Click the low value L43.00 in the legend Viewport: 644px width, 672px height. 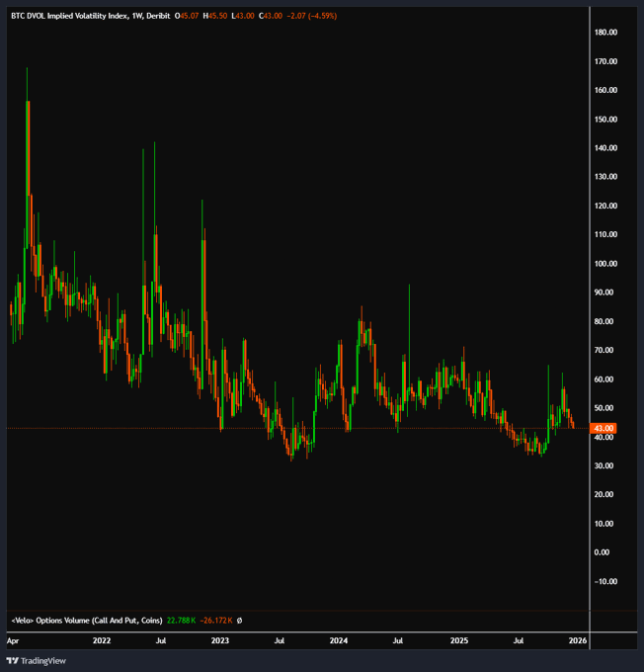coord(244,15)
